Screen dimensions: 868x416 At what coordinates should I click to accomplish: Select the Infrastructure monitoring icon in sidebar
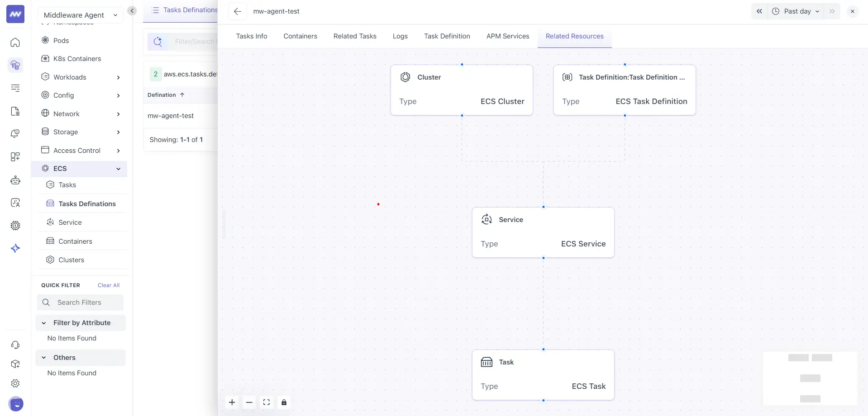(x=15, y=65)
